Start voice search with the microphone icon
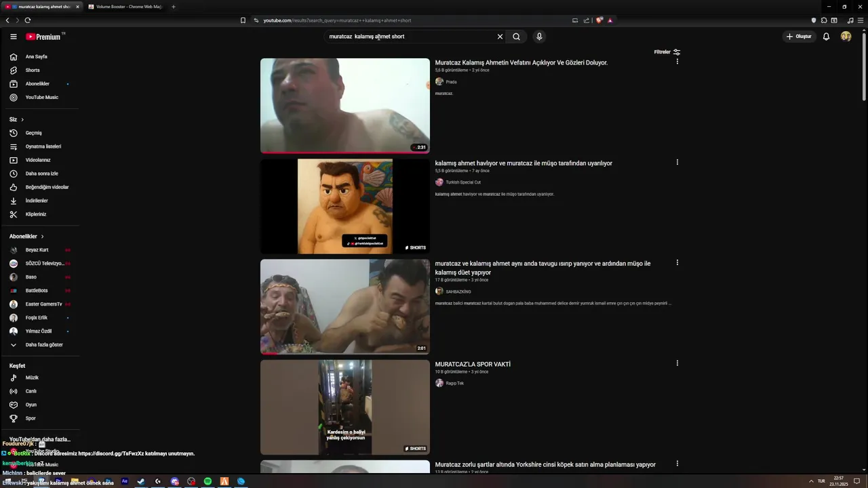The image size is (868, 488). coord(539,37)
